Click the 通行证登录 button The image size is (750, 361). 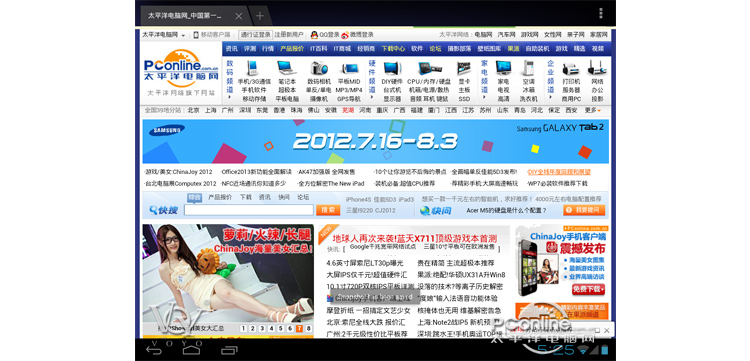tap(255, 35)
